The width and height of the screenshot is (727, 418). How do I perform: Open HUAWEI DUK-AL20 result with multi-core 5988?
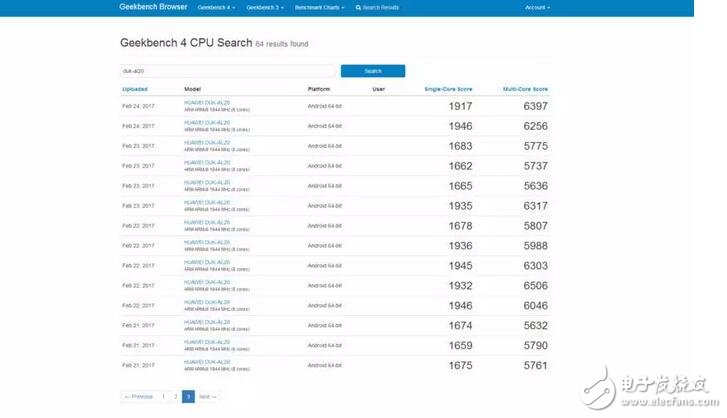207,240
